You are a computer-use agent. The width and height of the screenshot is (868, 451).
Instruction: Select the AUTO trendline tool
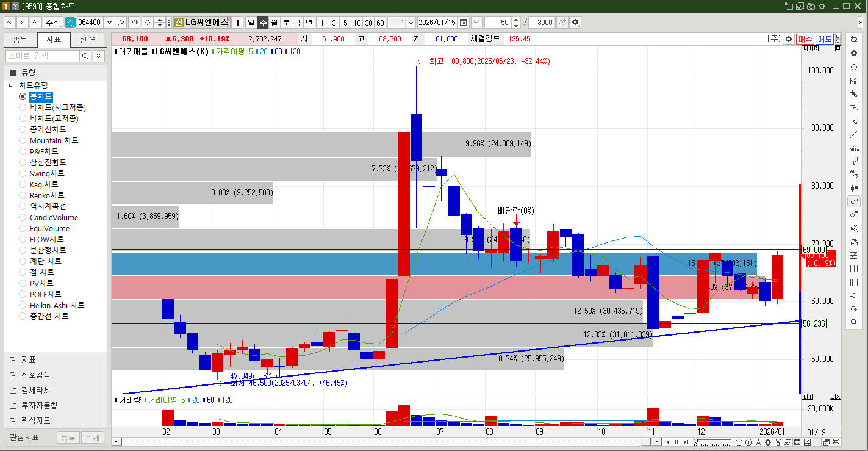(x=854, y=148)
